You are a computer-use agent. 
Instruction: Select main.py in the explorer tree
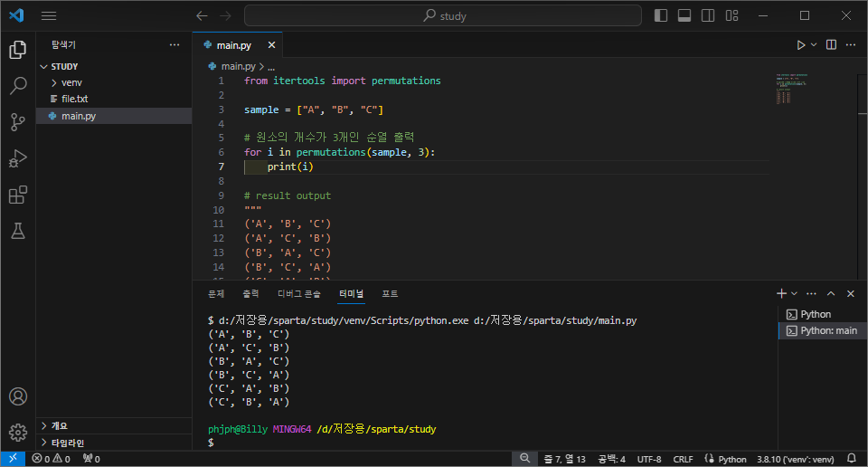click(114, 116)
